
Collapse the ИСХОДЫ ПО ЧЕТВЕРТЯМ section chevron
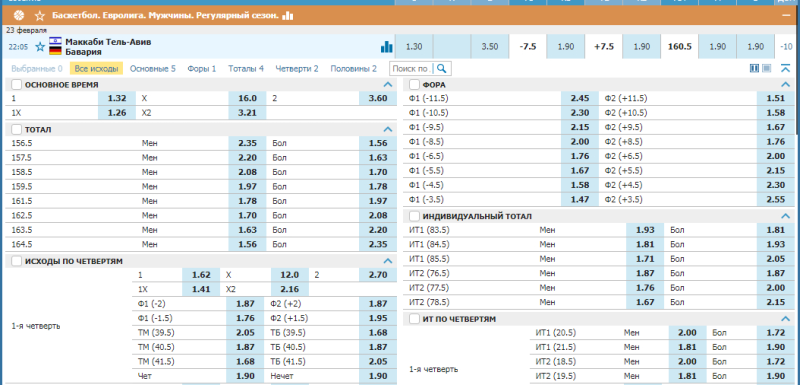point(388,261)
